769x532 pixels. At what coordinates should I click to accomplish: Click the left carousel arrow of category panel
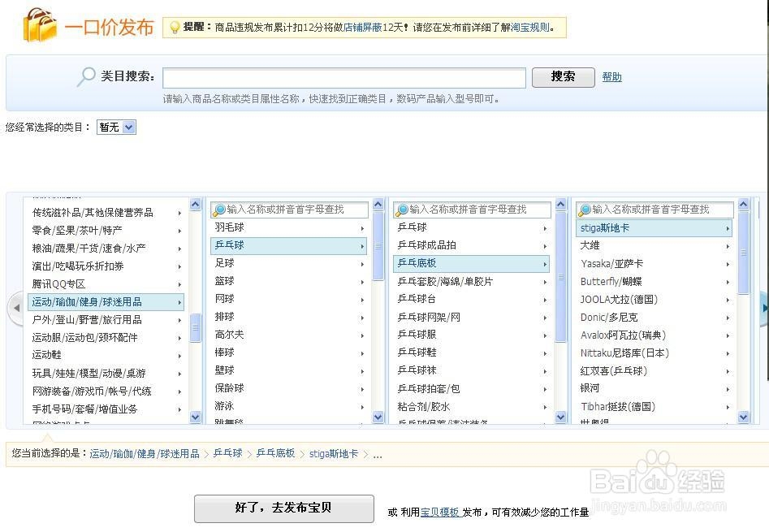[16, 308]
